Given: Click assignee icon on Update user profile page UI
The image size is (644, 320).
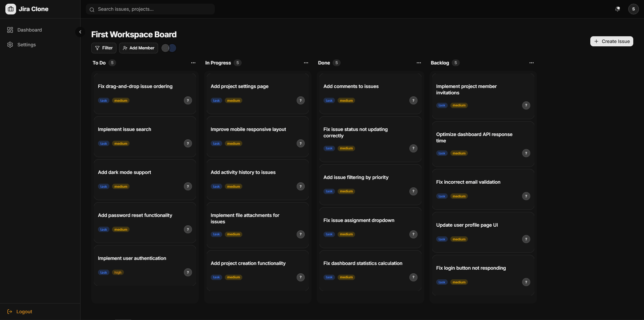Looking at the screenshot, I should click(526, 239).
